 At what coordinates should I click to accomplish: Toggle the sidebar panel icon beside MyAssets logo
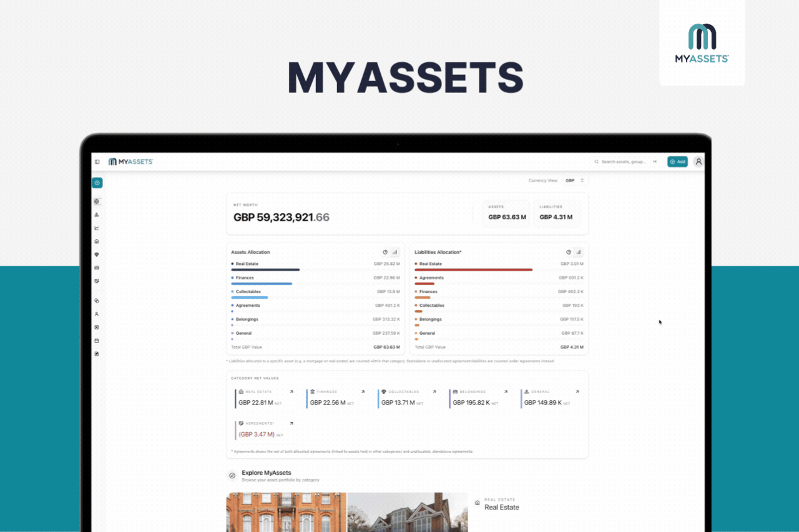tap(97, 162)
